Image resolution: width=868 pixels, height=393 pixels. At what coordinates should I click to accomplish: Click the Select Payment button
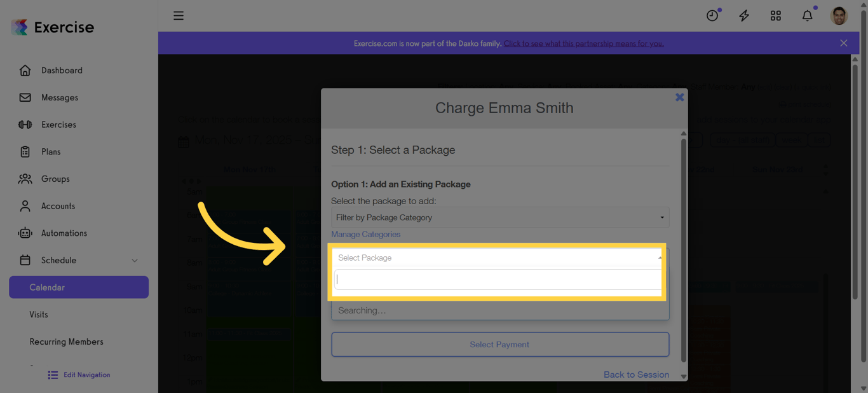(x=499, y=344)
